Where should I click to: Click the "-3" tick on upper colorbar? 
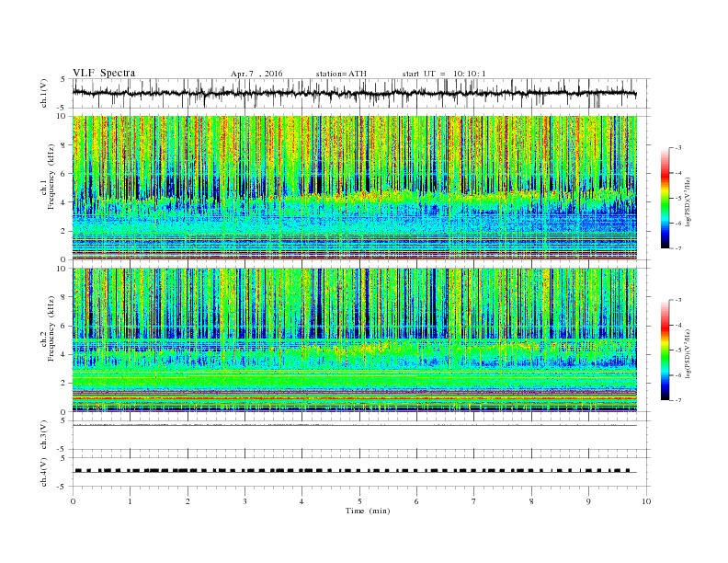coord(678,148)
